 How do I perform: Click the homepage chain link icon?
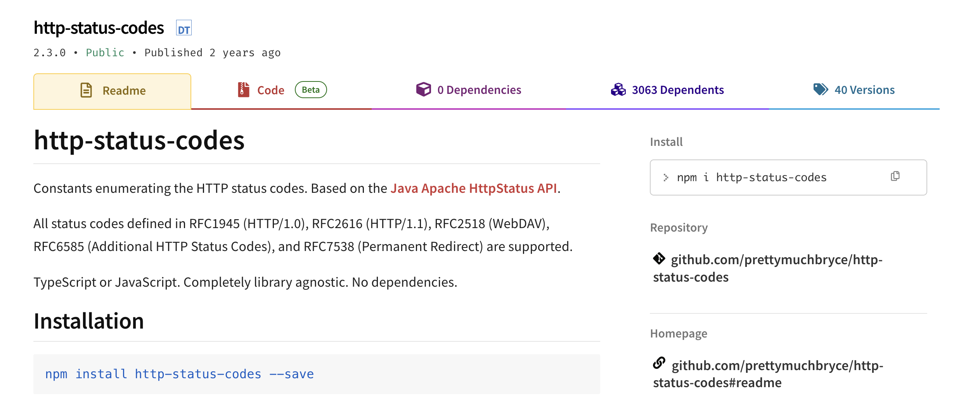[x=659, y=363]
